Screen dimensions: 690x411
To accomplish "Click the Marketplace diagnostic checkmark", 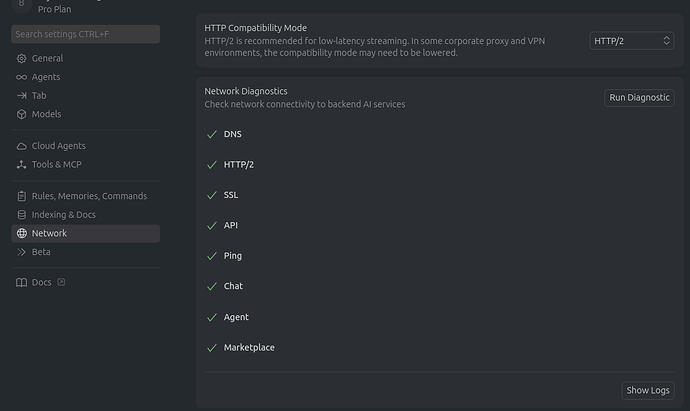I will [211, 348].
